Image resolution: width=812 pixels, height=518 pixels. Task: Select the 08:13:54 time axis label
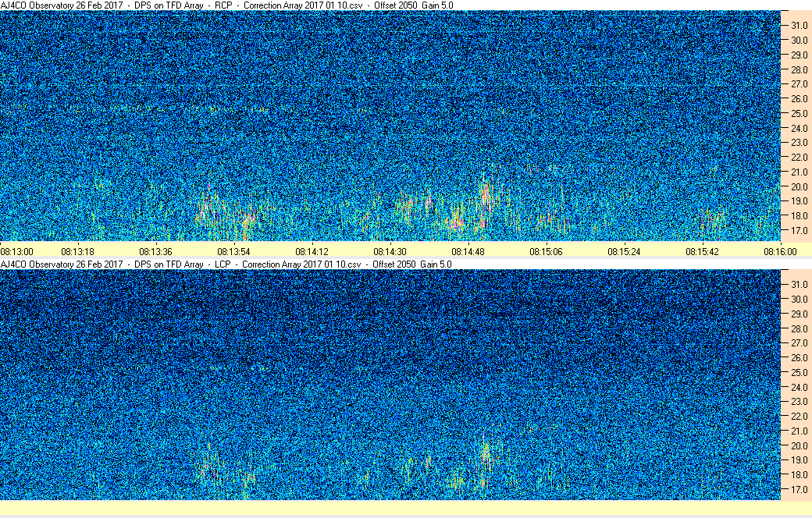pyautogui.click(x=234, y=252)
